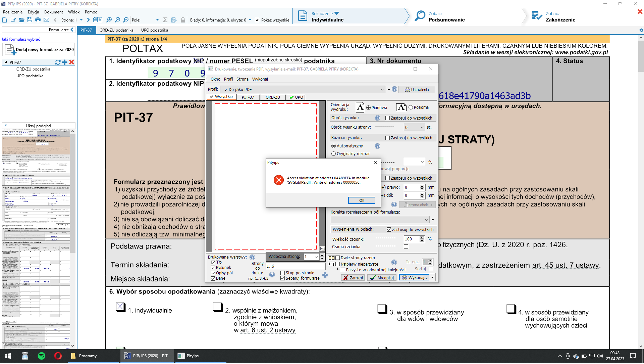Screen dimensions: 644x364
Task: Click the new document icon in toolbar
Action: [x=5, y=20]
